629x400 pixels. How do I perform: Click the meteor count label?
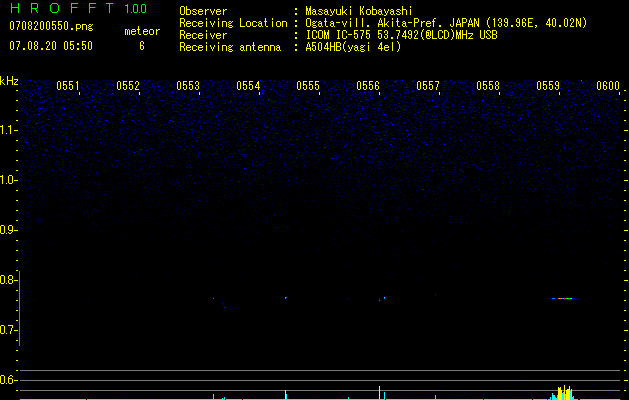click(x=142, y=31)
